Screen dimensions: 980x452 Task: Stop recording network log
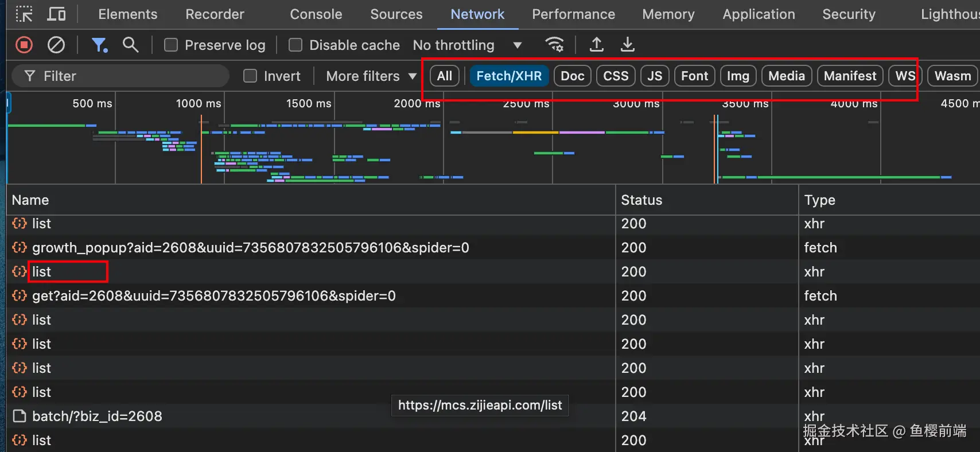[24, 45]
